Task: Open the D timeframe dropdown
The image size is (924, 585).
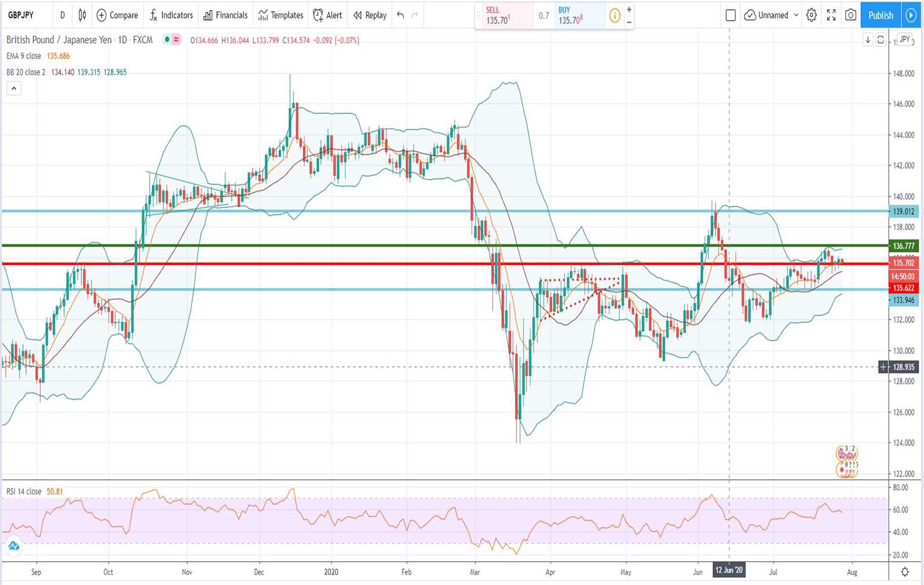Action: coord(62,15)
